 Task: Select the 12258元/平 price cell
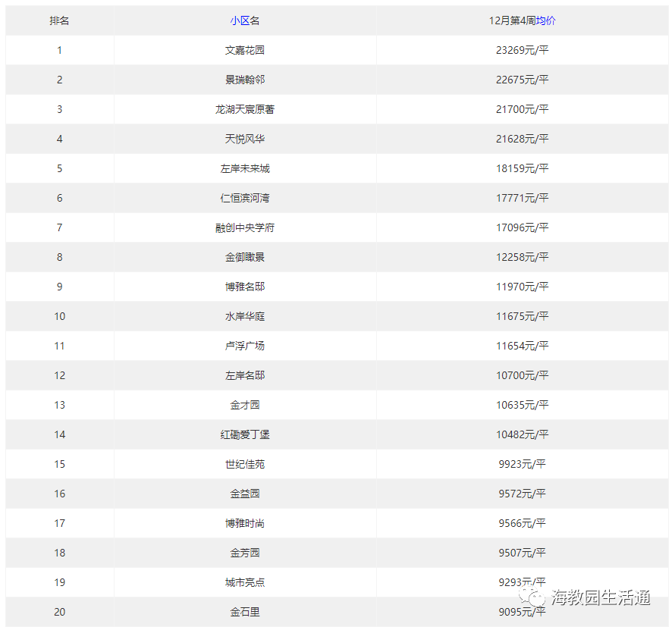(x=523, y=257)
